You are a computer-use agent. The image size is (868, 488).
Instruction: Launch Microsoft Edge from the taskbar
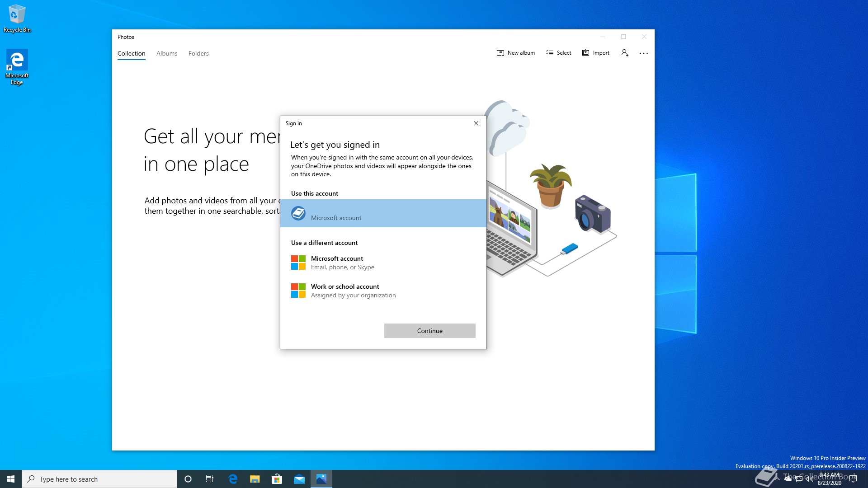233,479
